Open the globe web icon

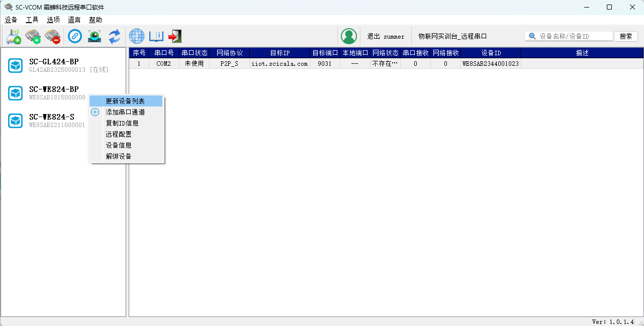tap(137, 36)
